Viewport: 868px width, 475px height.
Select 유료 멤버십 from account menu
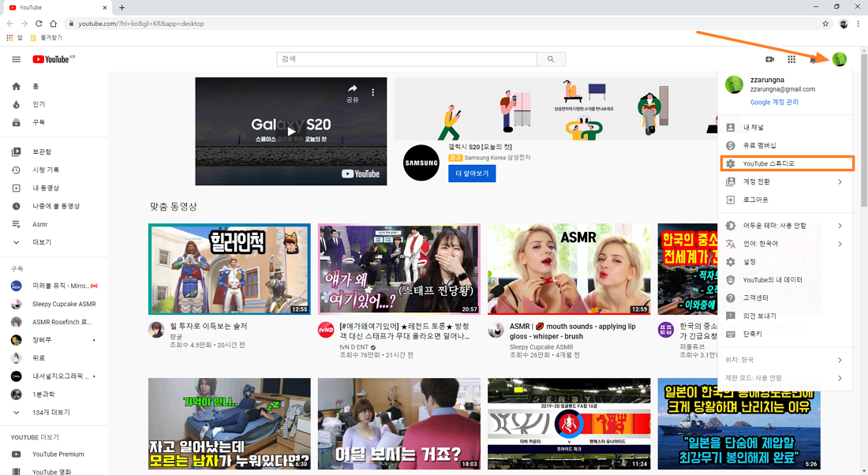coord(784,146)
